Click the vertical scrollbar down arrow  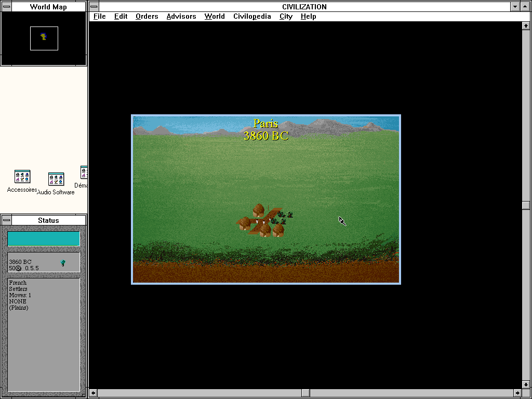click(526, 385)
